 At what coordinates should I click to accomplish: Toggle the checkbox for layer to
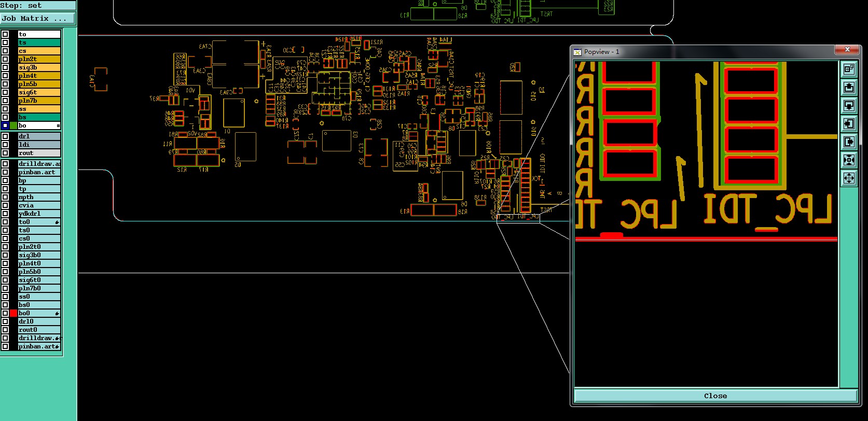click(5, 34)
